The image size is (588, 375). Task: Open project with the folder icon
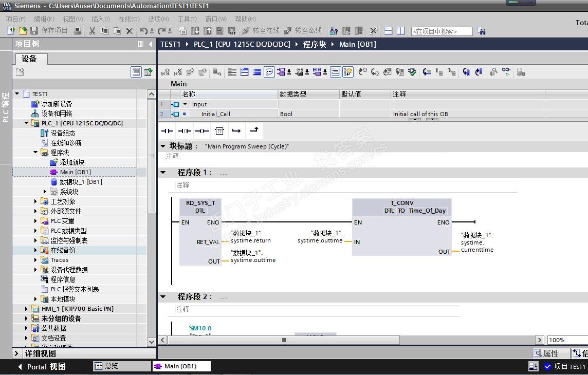23,31
